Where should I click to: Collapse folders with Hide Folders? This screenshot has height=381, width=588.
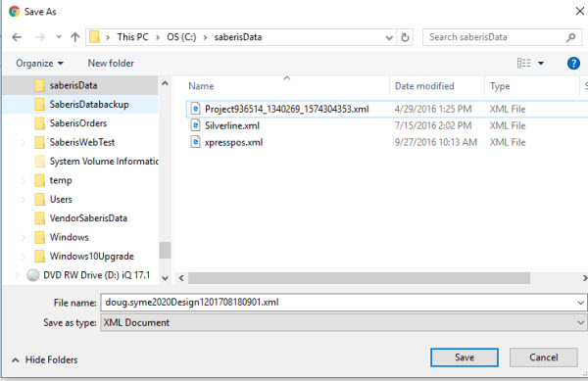(x=45, y=360)
